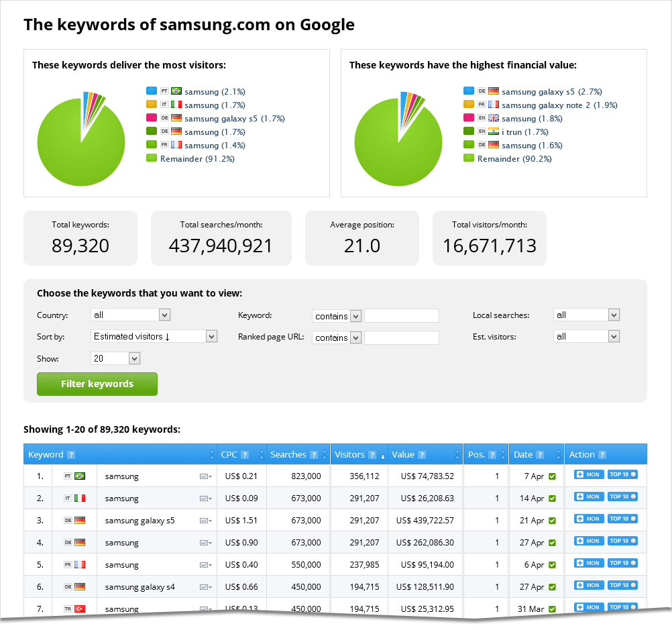Click the Filter keywords button

(x=97, y=384)
